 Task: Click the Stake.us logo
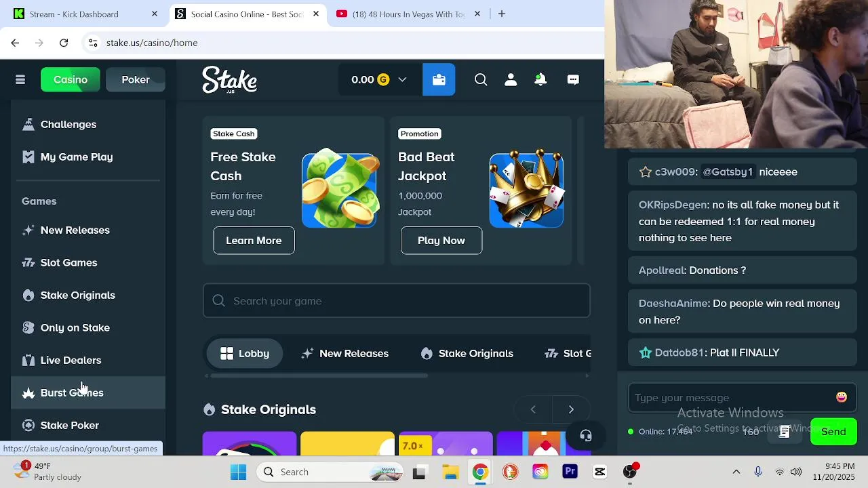(229, 79)
